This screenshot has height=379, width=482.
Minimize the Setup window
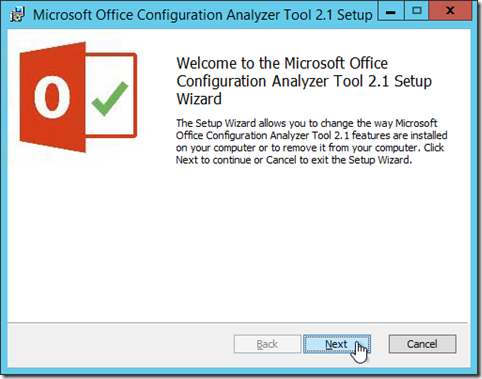tap(391, 11)
